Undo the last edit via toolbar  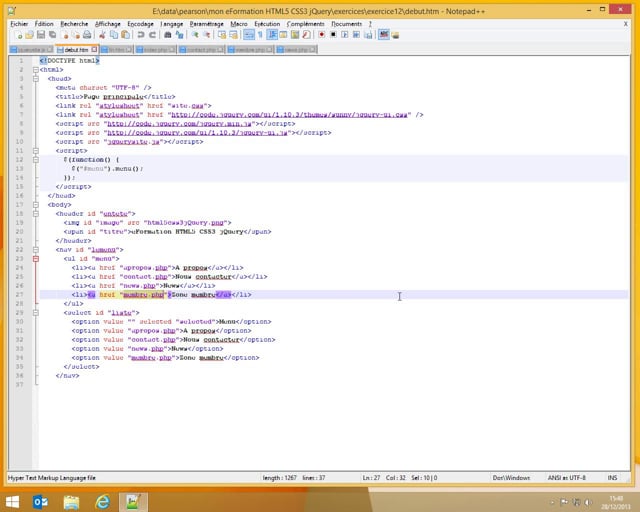tap(141, 35)
